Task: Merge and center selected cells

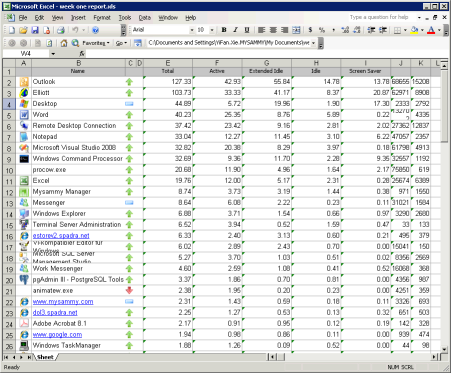Action: [x=296, y=30]
